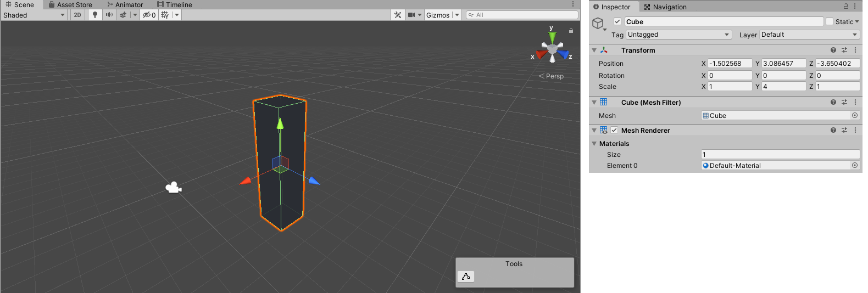Click the Inspector lock icon
868x293 pixels.
[846, 7]
